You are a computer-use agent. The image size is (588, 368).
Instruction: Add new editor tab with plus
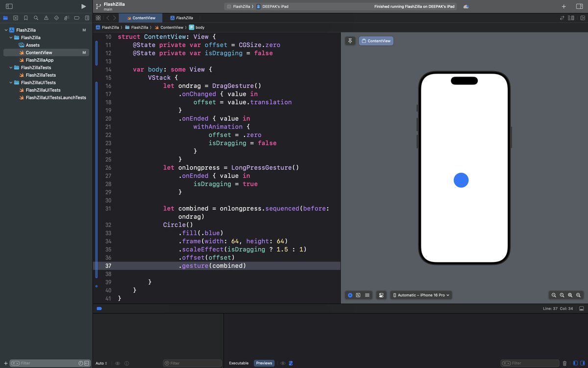563,6
